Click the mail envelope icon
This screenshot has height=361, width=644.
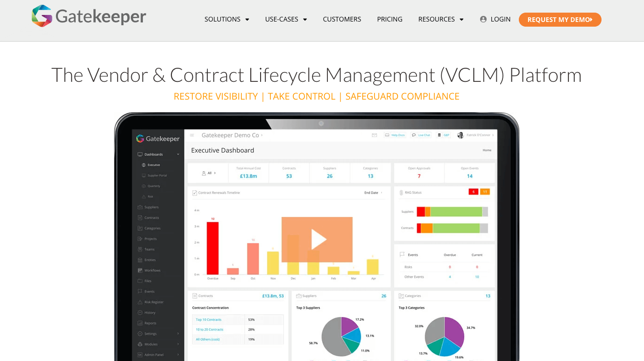[x=374, y=135]
